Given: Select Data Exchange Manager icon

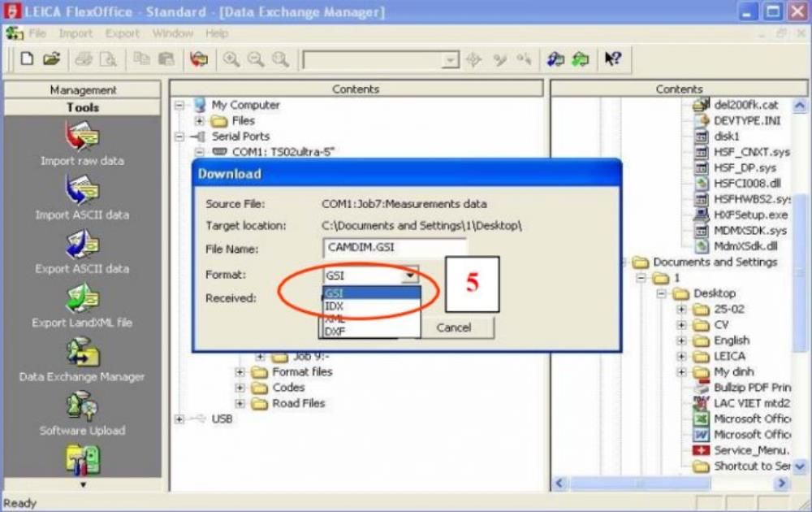Looking at the screenshot, I should (82, 354).
